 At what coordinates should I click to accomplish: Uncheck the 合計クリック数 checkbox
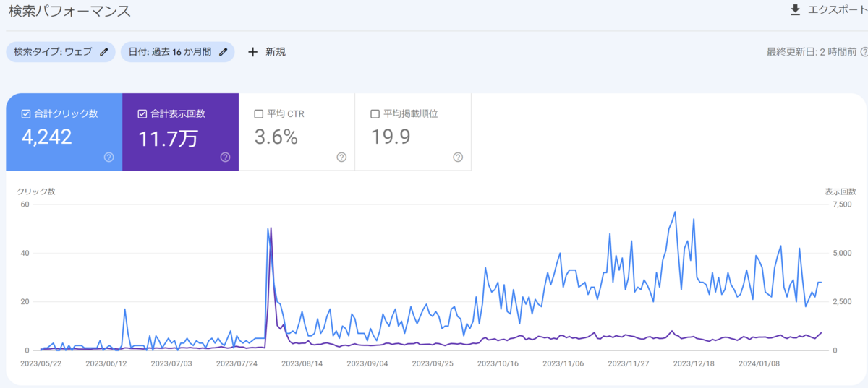(x=26, y=113)
